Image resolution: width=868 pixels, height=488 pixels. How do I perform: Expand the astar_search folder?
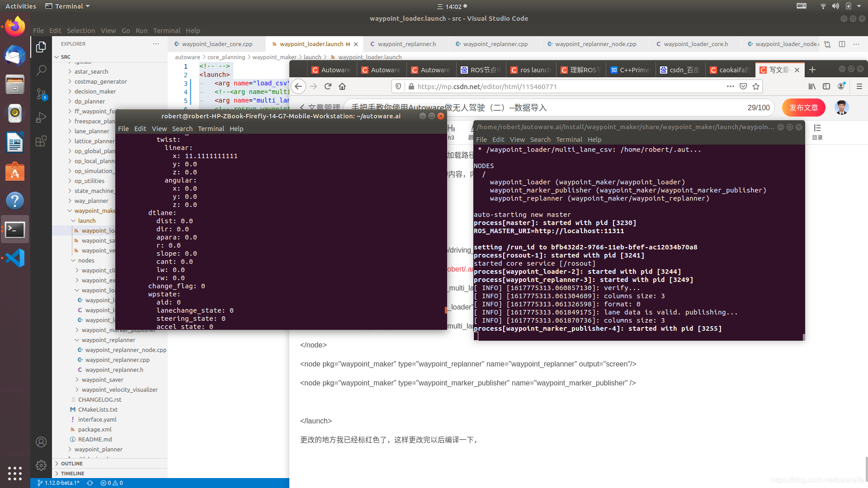[91, 71]
